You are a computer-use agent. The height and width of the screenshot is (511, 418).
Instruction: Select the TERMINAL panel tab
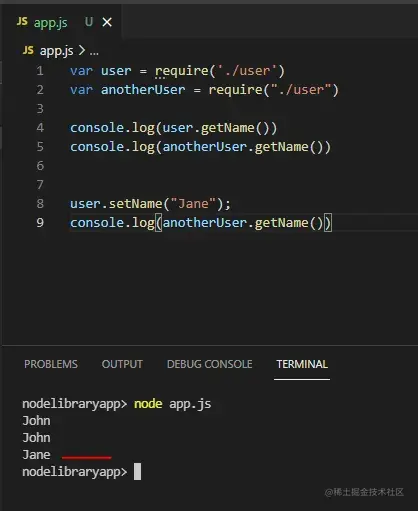(302, 364)
